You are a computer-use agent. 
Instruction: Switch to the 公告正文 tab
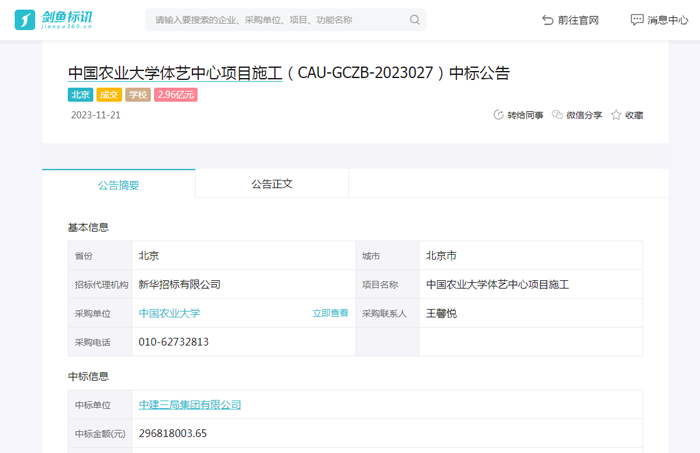tap(272, 184)
